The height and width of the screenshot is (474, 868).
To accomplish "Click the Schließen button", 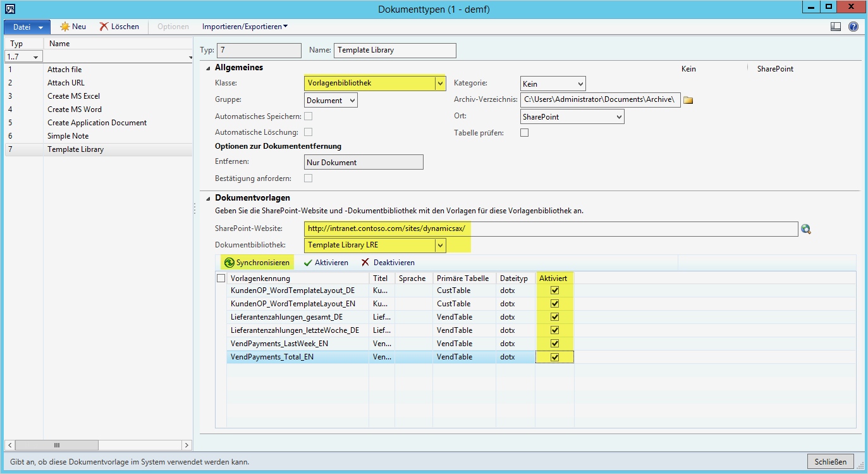I will tap(830, 461).
